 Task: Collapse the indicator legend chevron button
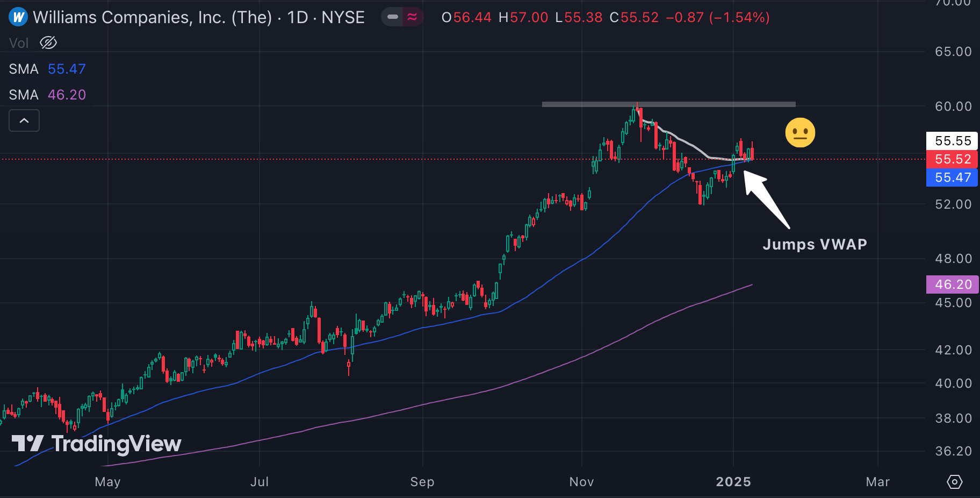pos(24,120)
